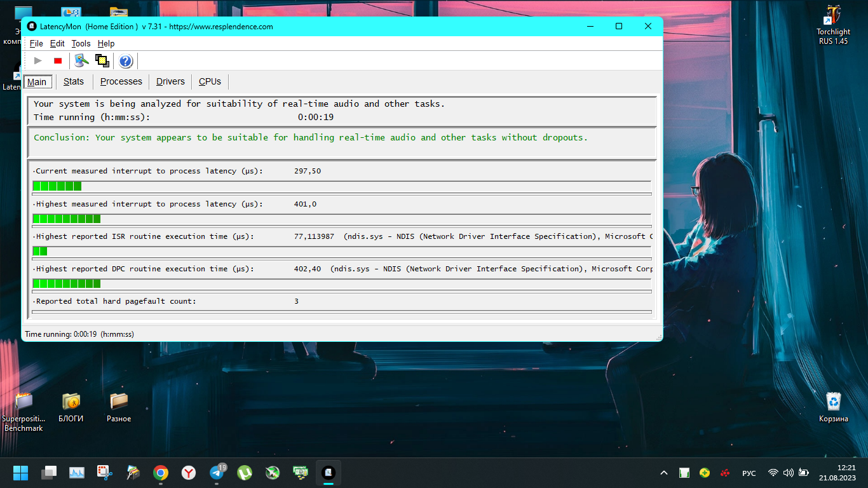Image resolution: width=868 pixels, height=488 pixels.
Task: Click the ISR execution time value 77,113987
Action: click(314, 236)
